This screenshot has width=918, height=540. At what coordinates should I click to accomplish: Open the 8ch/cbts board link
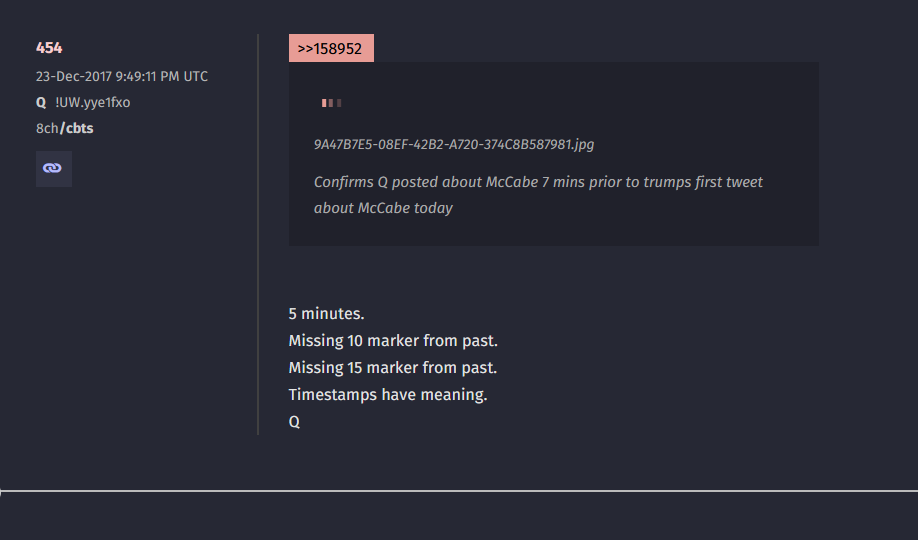pyautogui.click(x=64, y=128)
